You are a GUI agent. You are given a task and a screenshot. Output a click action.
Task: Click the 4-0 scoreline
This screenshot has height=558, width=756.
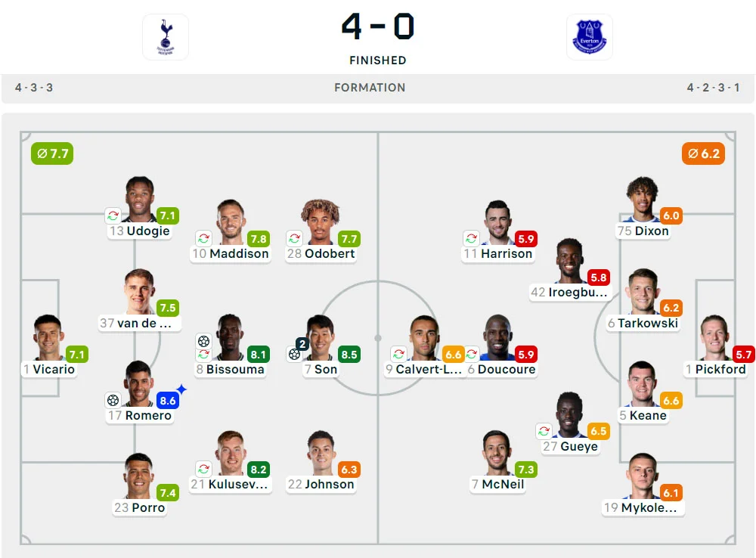(x=377, y=26)
